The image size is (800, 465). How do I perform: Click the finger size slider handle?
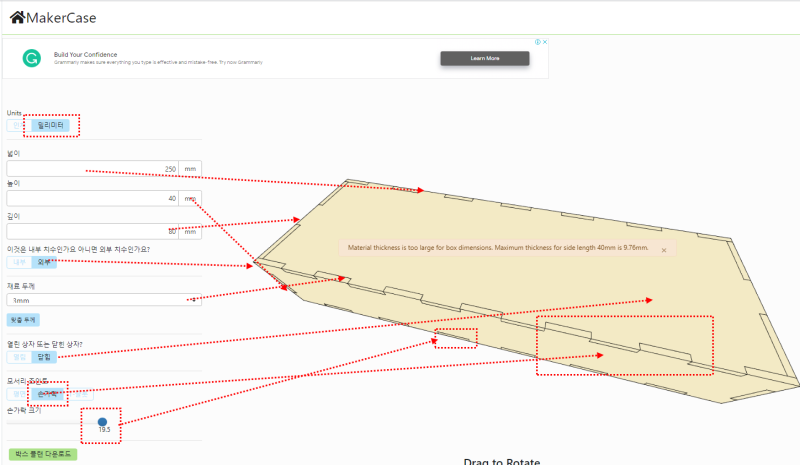(x=103, y=422)
